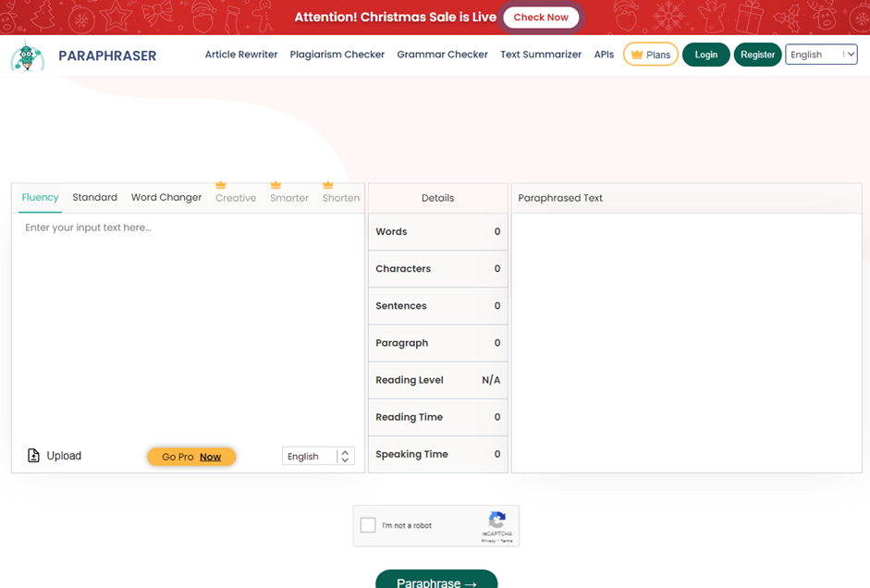
Task: Select the Fluency mode tab
Action: 40,197
